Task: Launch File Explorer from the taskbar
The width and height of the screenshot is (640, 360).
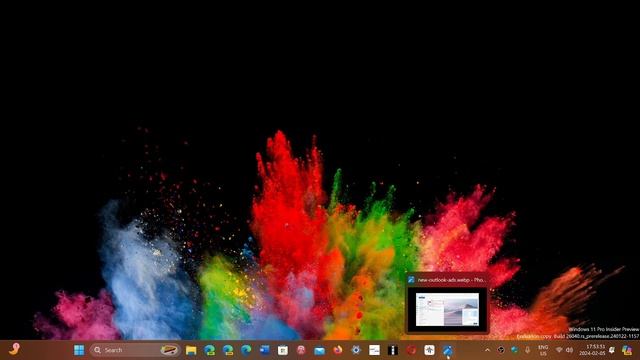Action: [191, 350]
